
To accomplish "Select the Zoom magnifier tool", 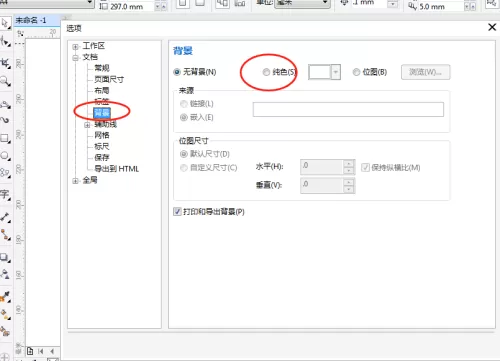I will click(x=5, y=81).
